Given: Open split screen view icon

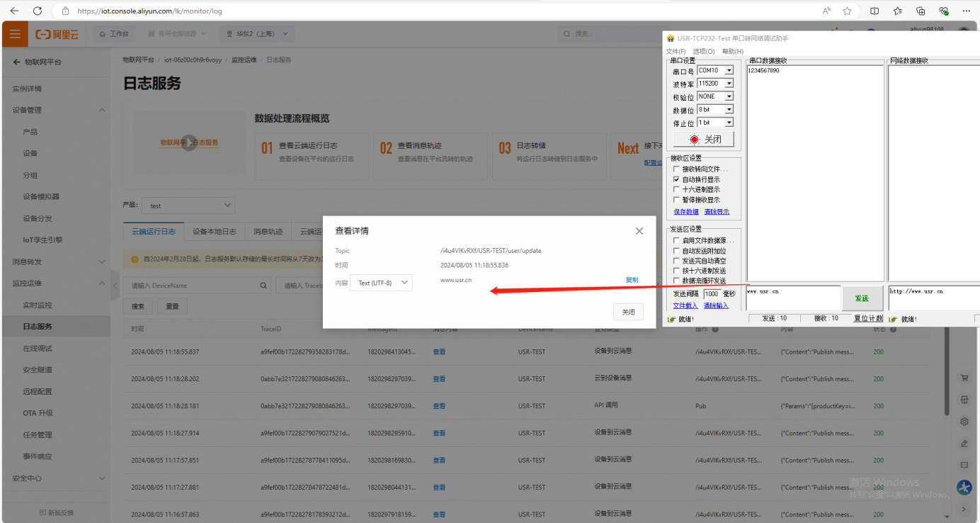Looking at the screenshot, I should [874, 11].
